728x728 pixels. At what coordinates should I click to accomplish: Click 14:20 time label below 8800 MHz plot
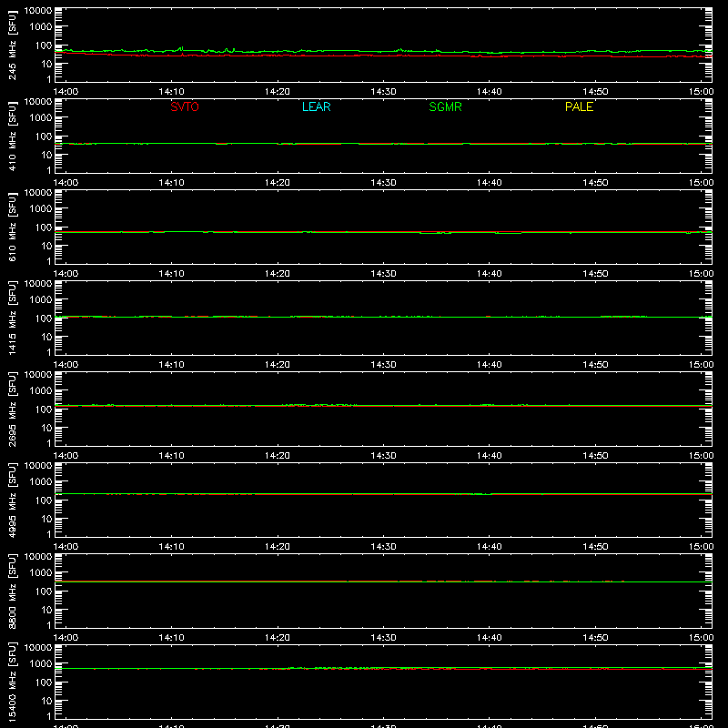(x=278, y=638)
